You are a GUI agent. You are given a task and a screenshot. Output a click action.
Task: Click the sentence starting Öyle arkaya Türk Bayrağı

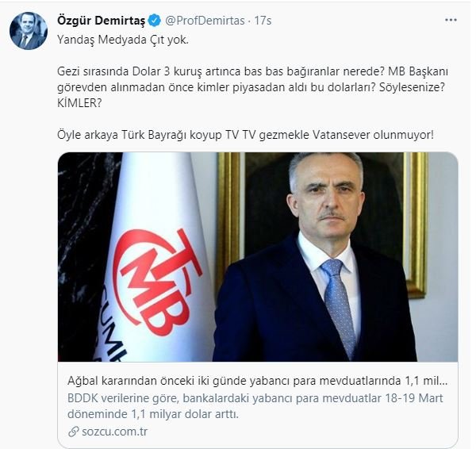245,135
